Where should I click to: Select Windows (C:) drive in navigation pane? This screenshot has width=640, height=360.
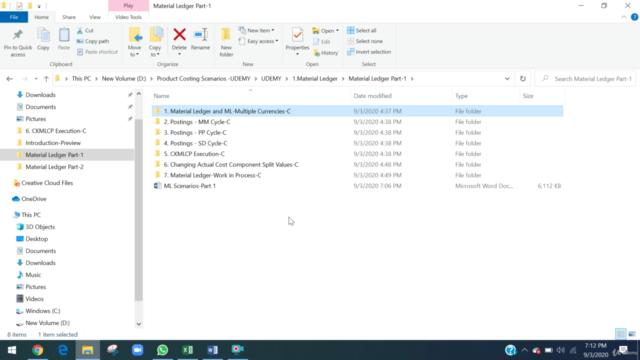(x=42, y=311)
